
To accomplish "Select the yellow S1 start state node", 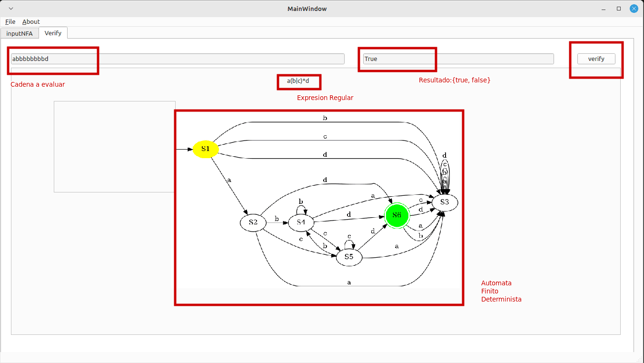I will pos(206,149).
